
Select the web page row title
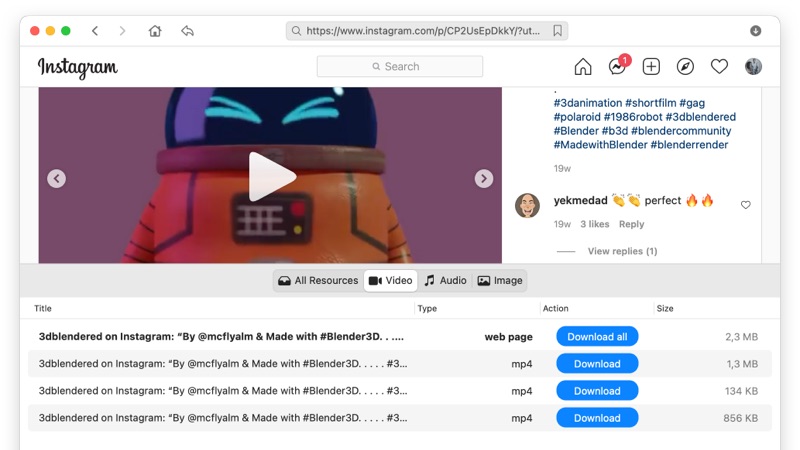[x=221, y=337]
